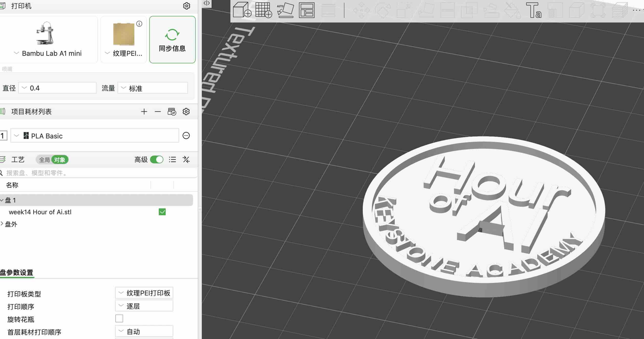Screen dimensions: 644x339
Task: Switch process scope to 全局
Action: coord(44,160)
